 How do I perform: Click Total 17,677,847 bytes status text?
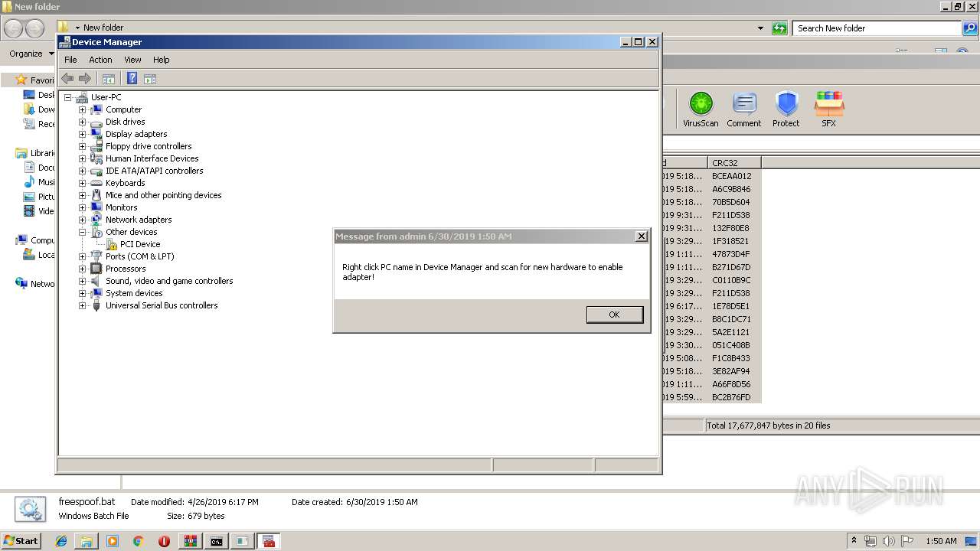click(x=768, y=425)
